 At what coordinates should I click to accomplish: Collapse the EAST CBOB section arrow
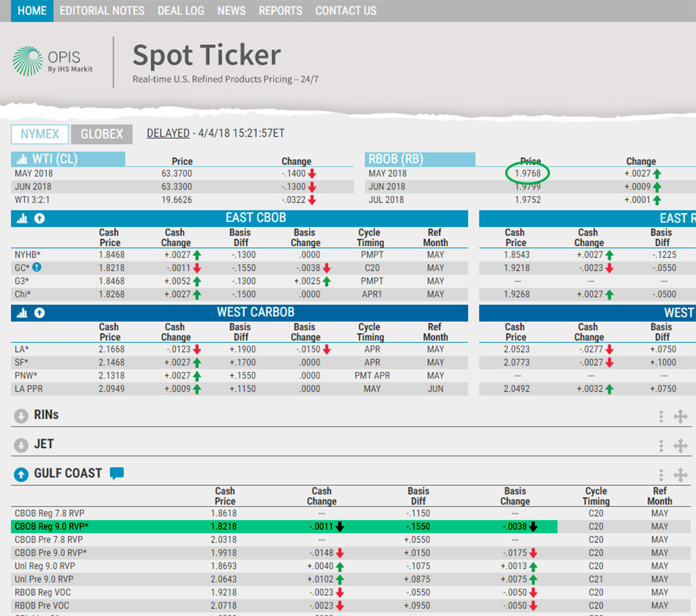point(39,219)
